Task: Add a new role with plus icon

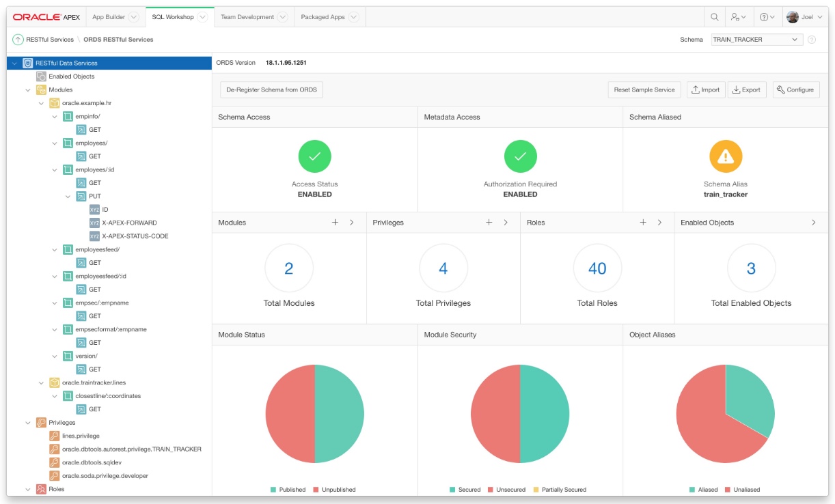Action: tap(643, 223)
